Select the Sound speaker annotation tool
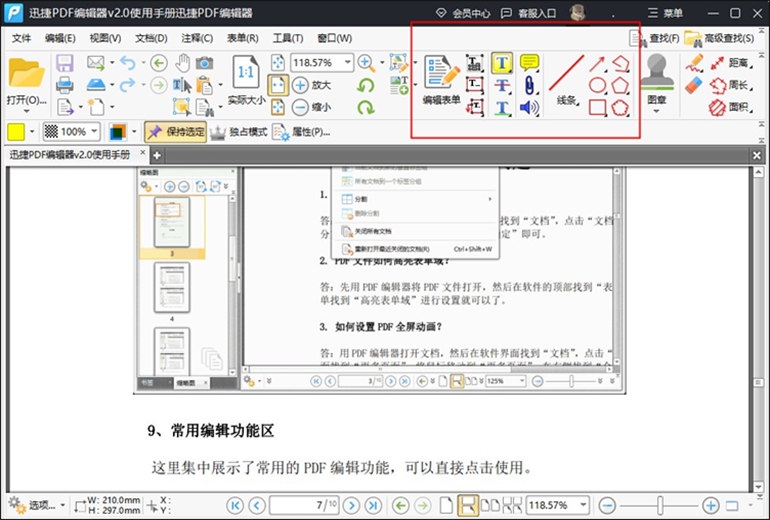The image size is (770, 520). (529, 108)
